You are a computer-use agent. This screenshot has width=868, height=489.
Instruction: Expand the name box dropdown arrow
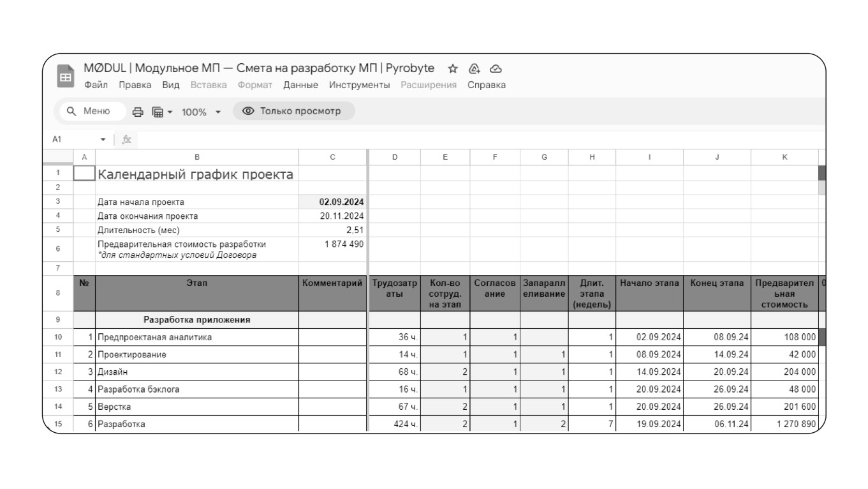[103, 139]
